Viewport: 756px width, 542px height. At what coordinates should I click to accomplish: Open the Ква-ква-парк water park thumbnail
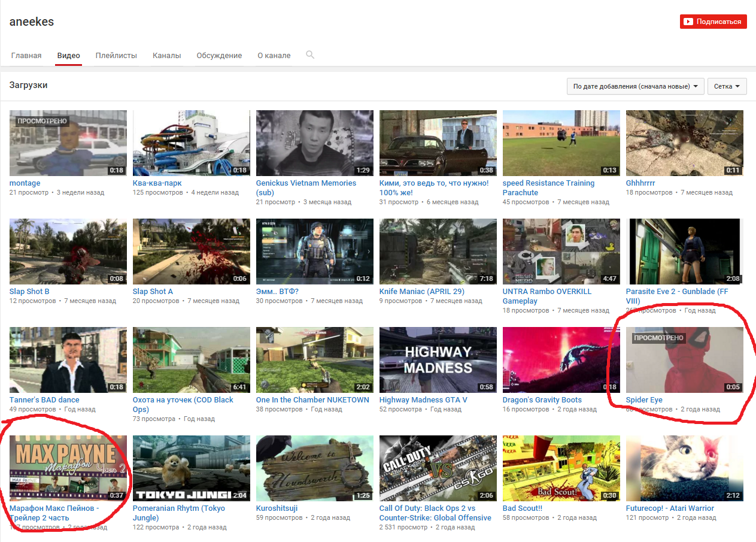pos(192,143)
